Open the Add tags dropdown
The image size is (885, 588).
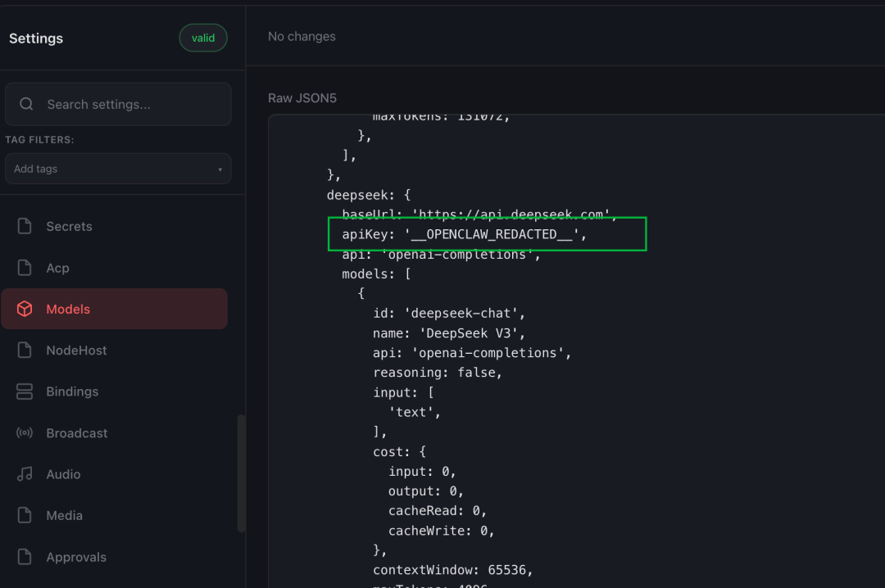click(118, 169)
